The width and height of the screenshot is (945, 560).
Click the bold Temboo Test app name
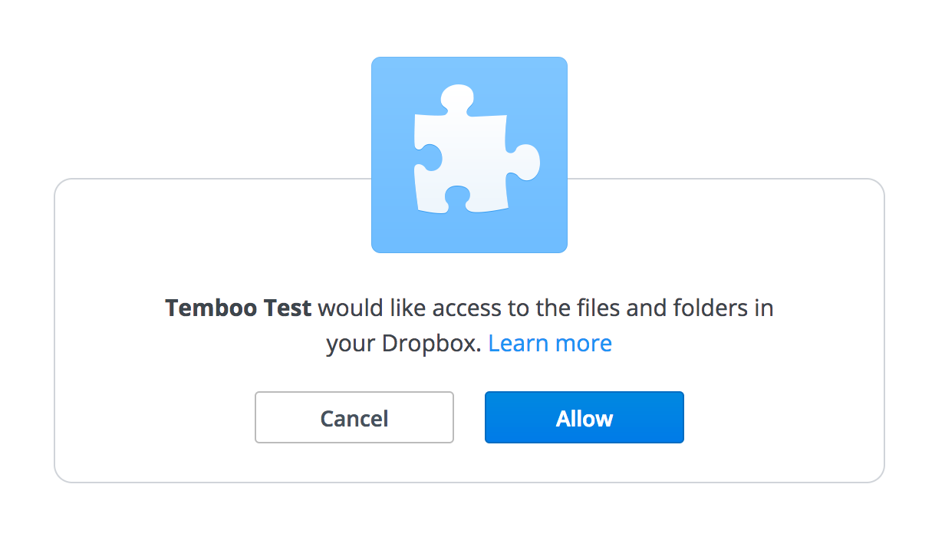pyautogui.click(x=239, y=308)
